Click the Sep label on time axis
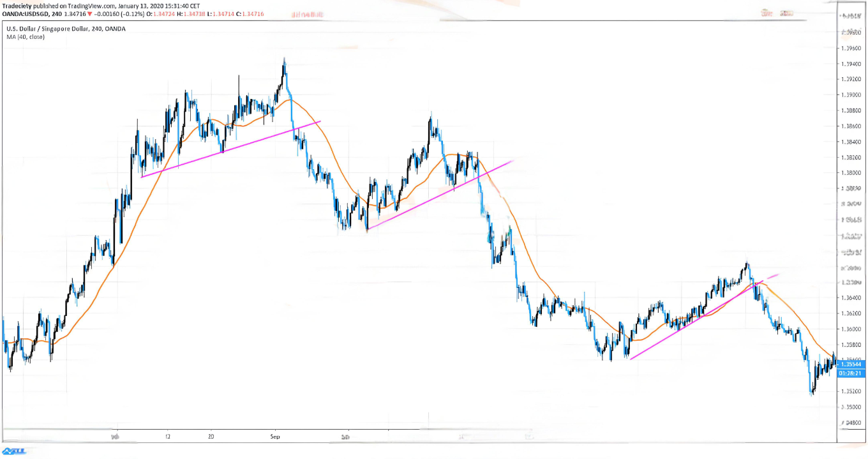Viewport: 868px width, 459px height. (274, 437)
